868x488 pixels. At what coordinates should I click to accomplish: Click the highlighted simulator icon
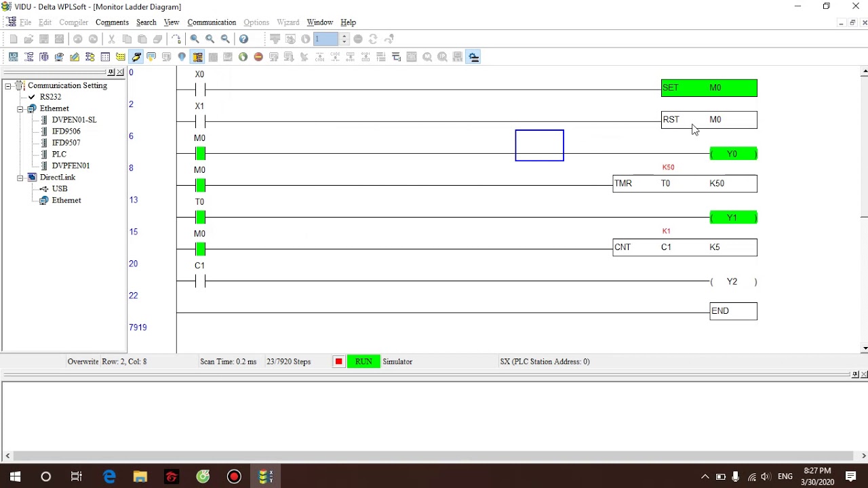click(x=197, y=57)
